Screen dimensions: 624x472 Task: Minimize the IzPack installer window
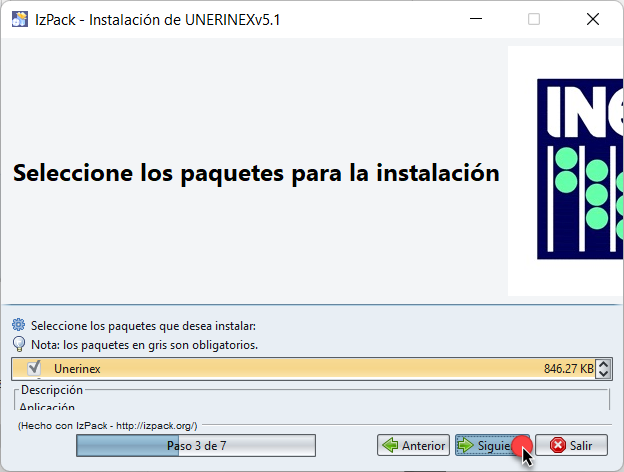point(476,19)
